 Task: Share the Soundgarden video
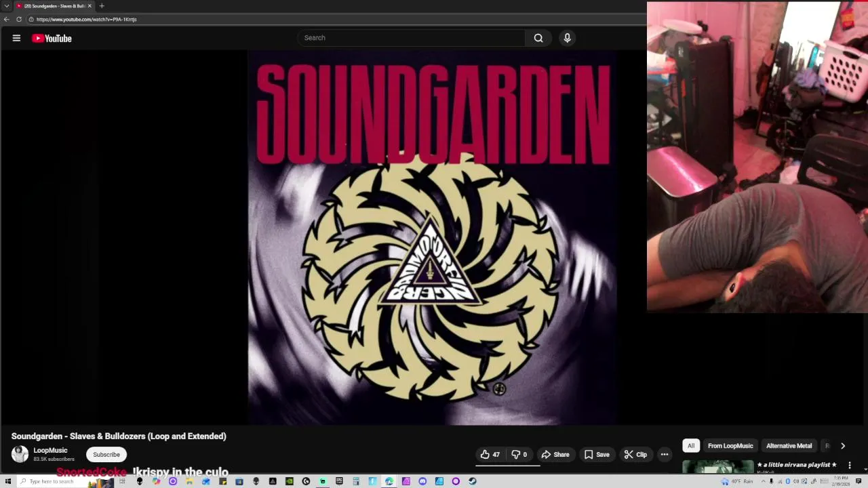click(555, 455)
